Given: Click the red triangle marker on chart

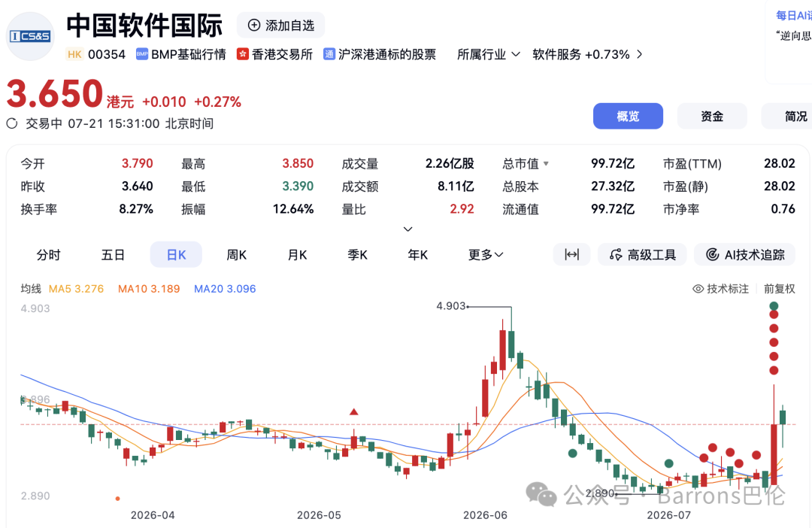Looking at the screenshot, I should coord(353,412).
